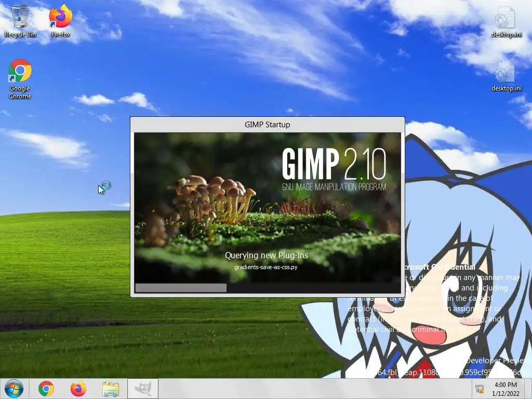Click the "gradients-save-as-css.py" file name text
Image resolution: width=532 pixels, height=399 pixels.
click(x=265, y=267)
